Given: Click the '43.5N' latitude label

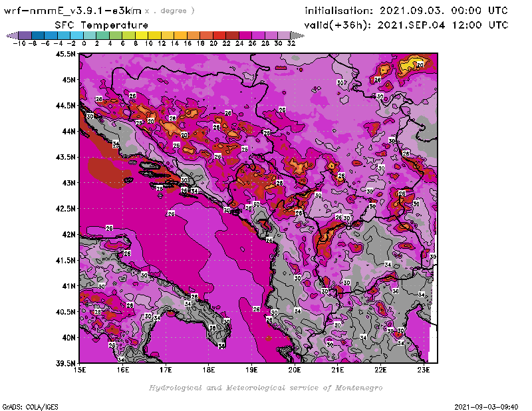Looking at the screenshot, I should (66, 157).
